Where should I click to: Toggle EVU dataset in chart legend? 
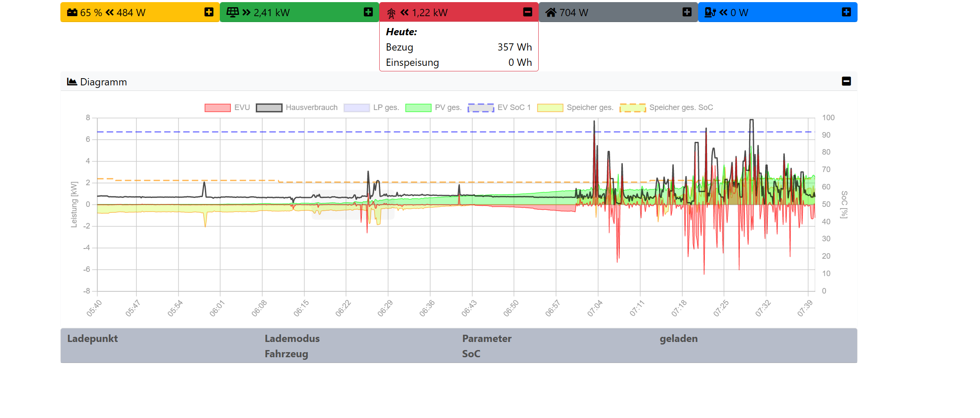point(241,107)
